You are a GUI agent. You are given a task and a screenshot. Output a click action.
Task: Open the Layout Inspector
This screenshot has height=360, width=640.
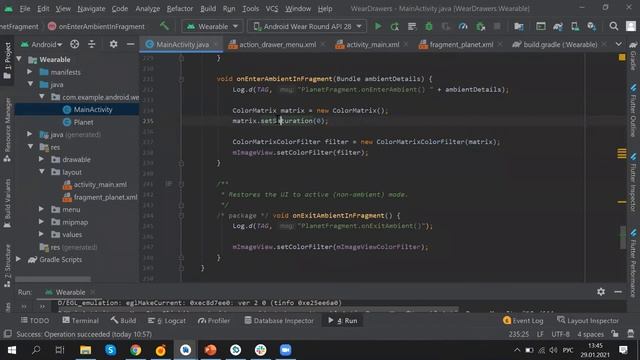(588, 321)
